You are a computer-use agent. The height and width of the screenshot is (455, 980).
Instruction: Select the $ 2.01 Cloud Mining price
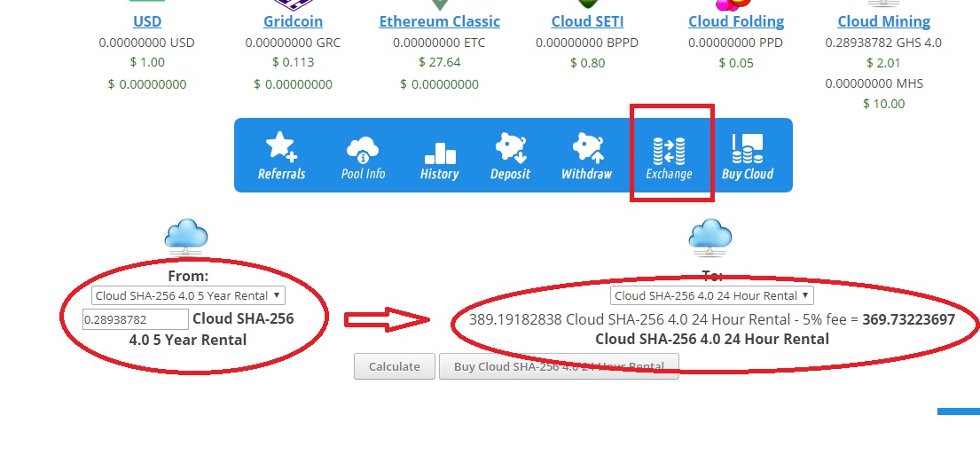pyautogui.click(x=883, y=63)
